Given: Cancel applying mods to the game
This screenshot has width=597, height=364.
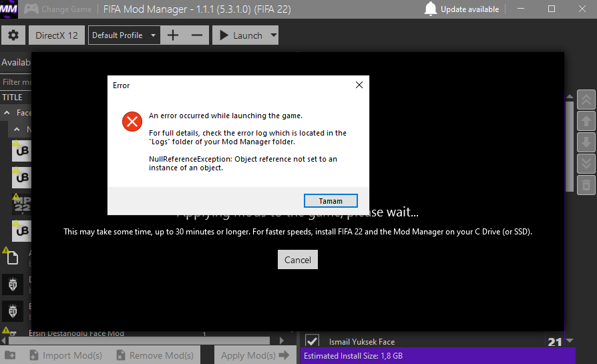Looking at the screenshot, I should (x=297, y=260).
